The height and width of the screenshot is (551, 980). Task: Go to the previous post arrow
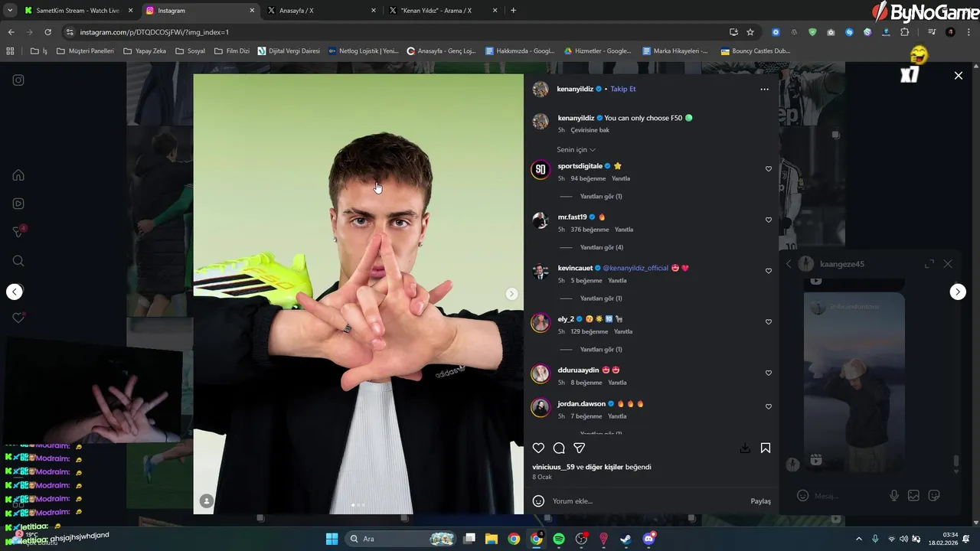[x=15, y=292]
